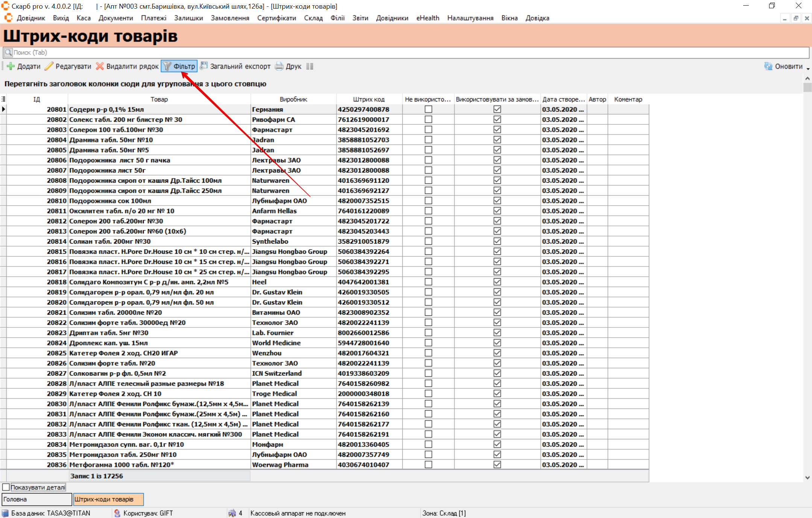Click the Друк printer icon
Image resolution: width=812 pixels, height=518 pixels.
click(279, 66)
